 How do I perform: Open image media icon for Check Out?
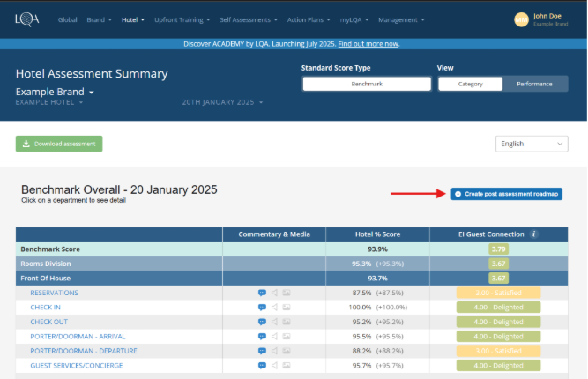click(287, 322)
